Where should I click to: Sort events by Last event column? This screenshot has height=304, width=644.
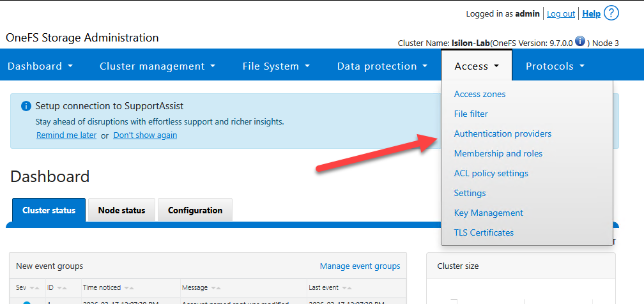[x=348, y=288]
